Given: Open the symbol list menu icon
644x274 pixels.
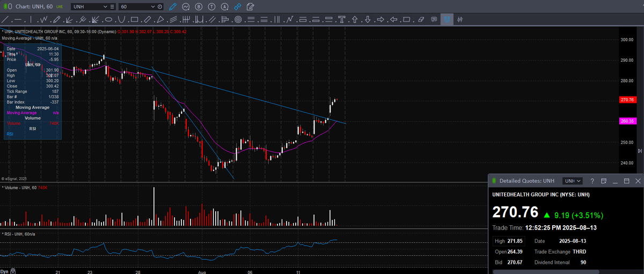Looking at the screenshot, I should pos(112,6).
